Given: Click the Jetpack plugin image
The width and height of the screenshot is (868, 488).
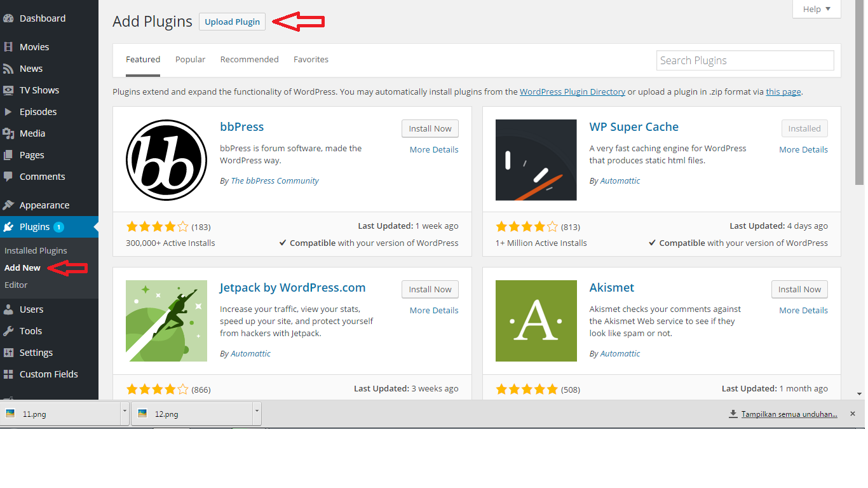Looking at the screenshot, I should 166,321.
